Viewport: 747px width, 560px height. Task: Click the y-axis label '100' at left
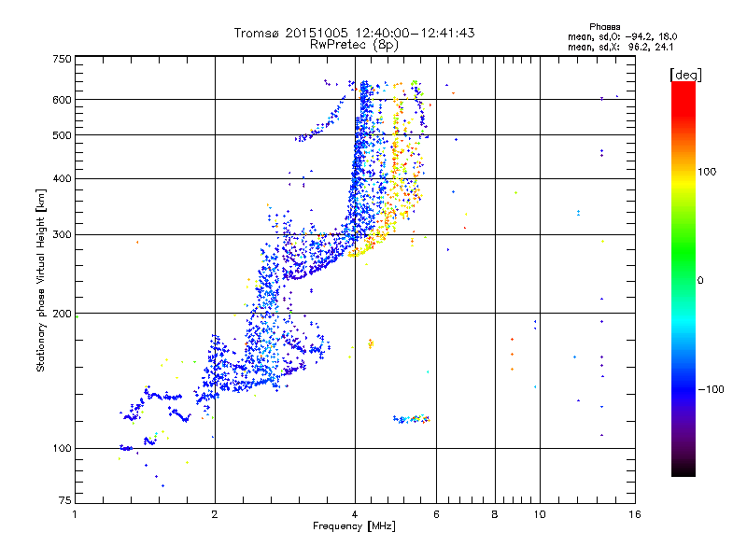pyautogui.click(x=62, y=449)
